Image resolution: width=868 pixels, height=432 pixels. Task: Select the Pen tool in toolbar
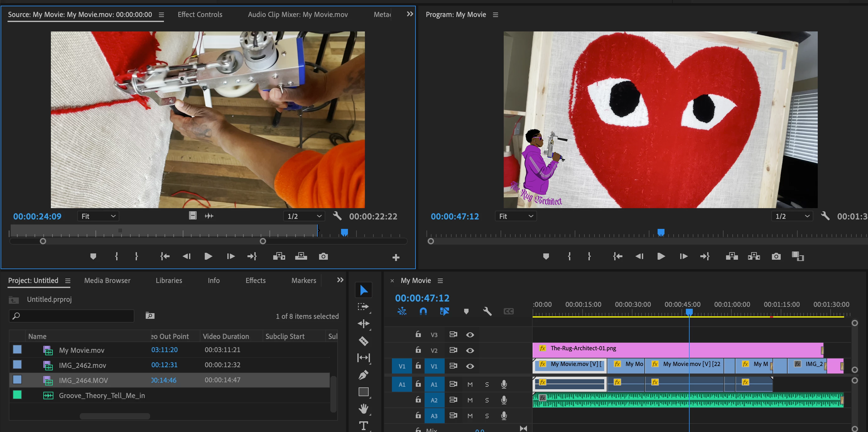tap(364, 375)
